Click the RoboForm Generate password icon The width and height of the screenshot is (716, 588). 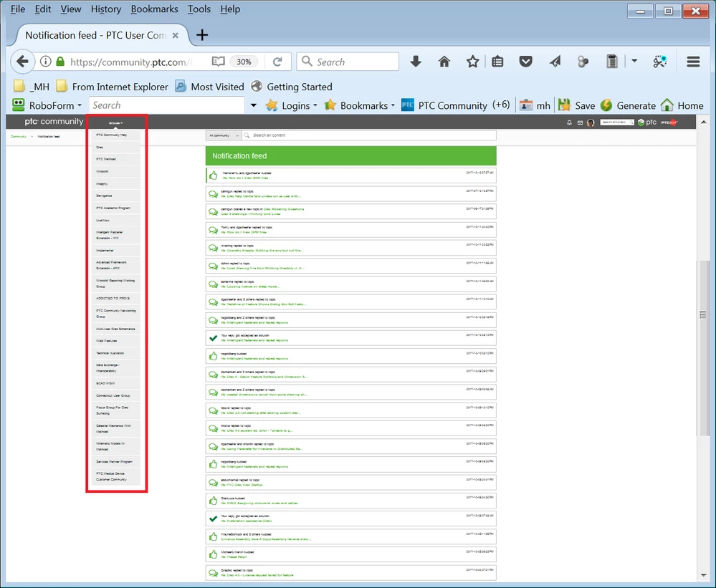click(606, 105)
